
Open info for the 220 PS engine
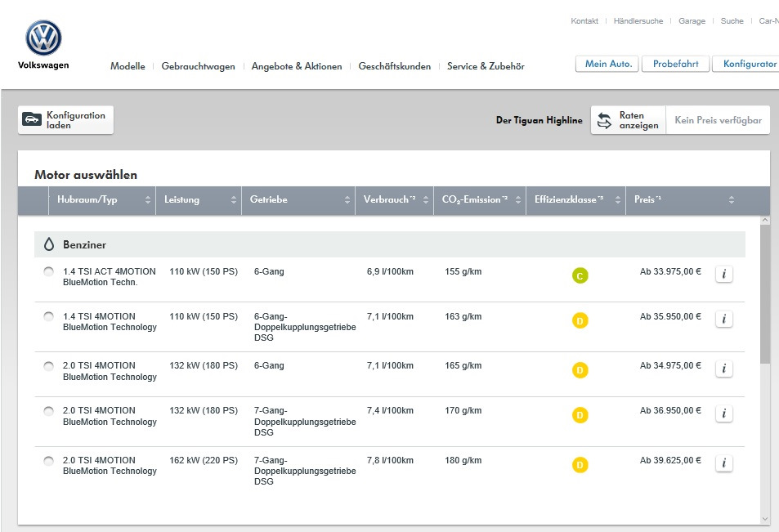[723, 464]
